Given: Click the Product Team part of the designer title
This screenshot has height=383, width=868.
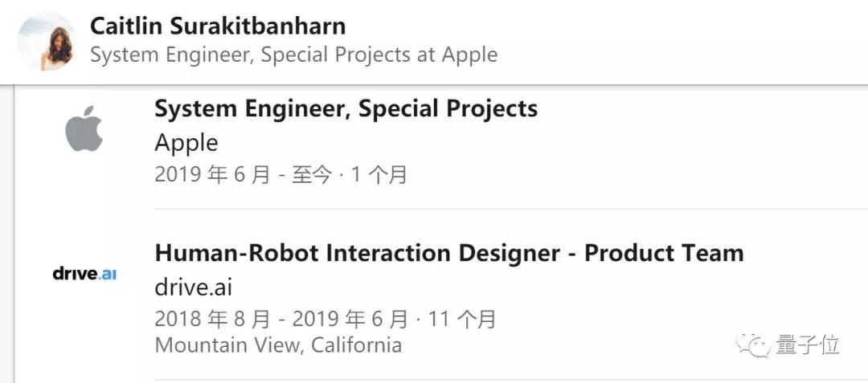Looking at the screenshot, I should [664, 253].
